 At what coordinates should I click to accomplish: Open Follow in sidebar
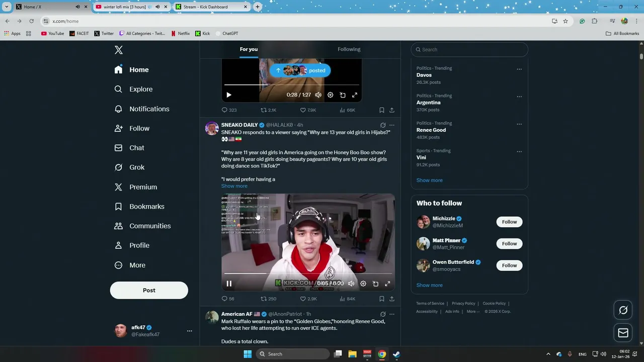click(132, 128)
